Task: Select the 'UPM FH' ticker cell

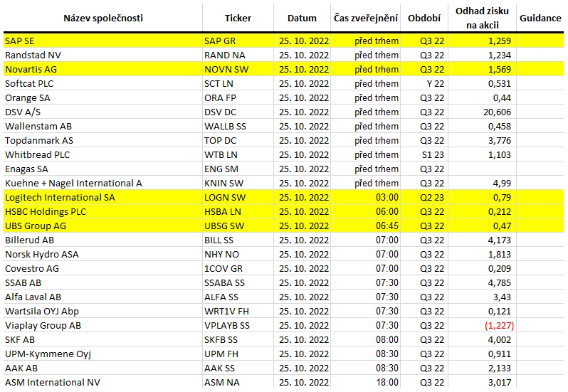Action: (238, 354)
